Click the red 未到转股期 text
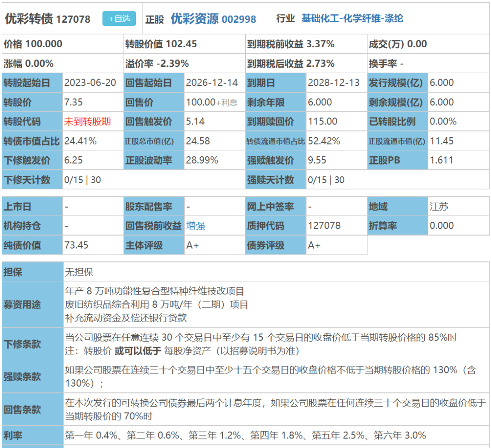This screenshot has height=448, width=491. (88, 121)
